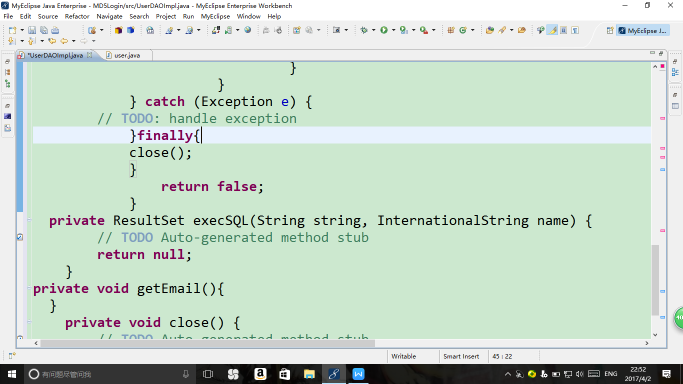Screen dimensions: 683x384
Task: Click the Print toolbar icon
Action: click(x=55, y=30)
